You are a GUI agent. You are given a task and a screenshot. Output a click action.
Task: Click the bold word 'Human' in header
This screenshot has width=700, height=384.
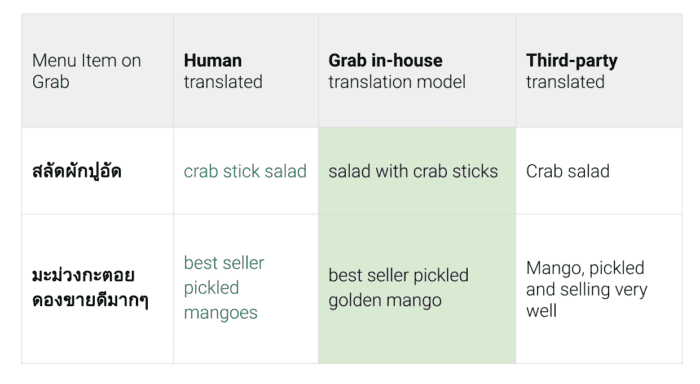click(213, 61)
